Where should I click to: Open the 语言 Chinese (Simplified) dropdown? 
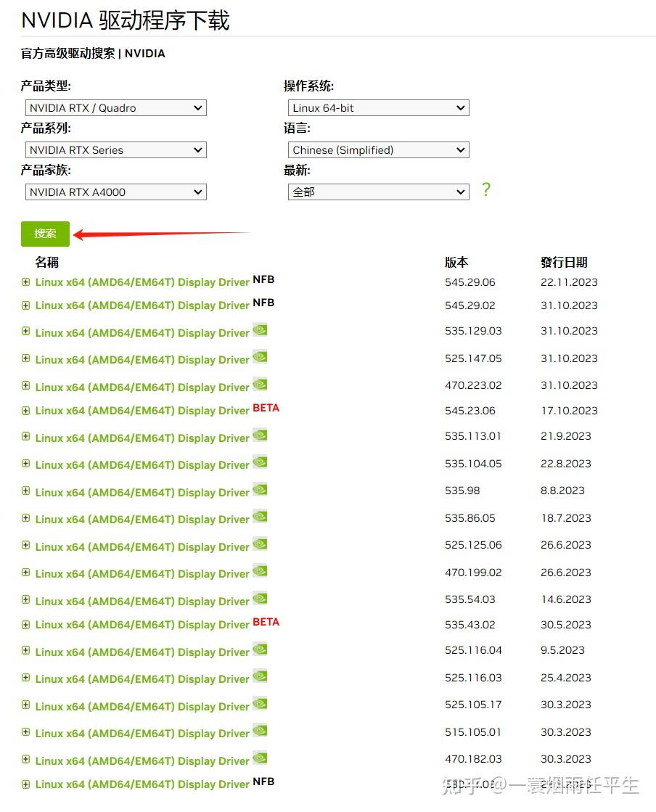coord(379,149)
